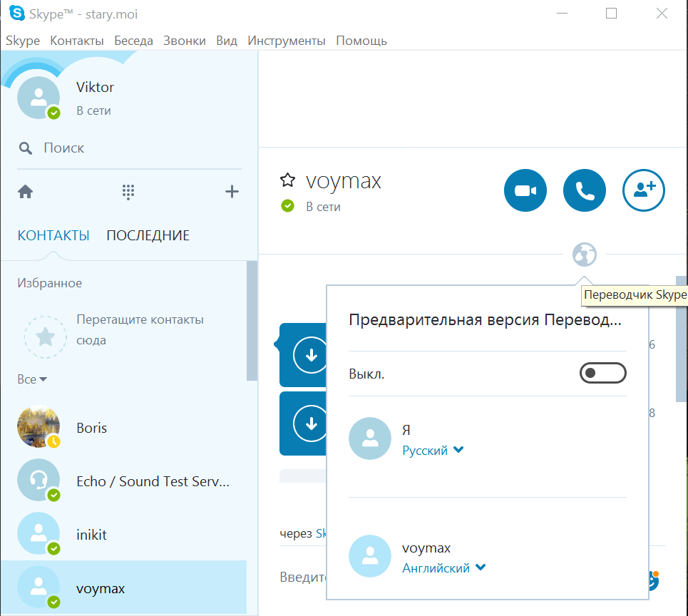Click the search magnifier icon
The width and height of the screenshot is (688, 616).
click(x=26, y=148)
